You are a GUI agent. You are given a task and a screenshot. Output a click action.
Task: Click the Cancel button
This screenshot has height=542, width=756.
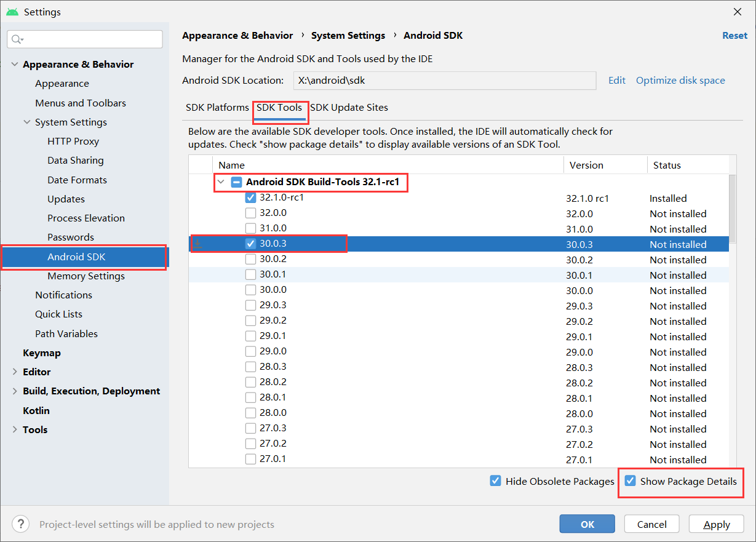651,524
